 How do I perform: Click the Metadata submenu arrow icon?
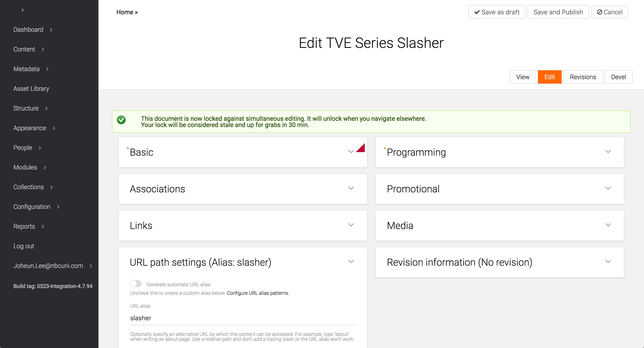click(x=47, y=69)
